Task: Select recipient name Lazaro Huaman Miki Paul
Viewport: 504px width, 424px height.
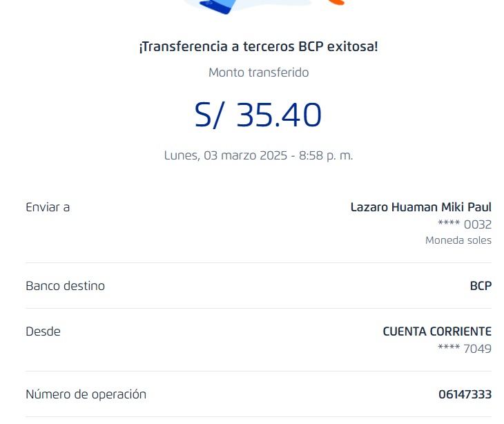Action: (x=420, y=207)
